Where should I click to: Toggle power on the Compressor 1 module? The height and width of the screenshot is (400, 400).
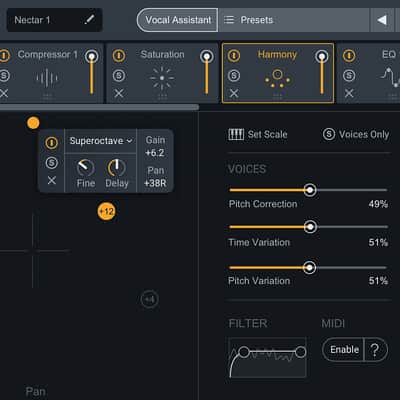(x=5, y=55)
